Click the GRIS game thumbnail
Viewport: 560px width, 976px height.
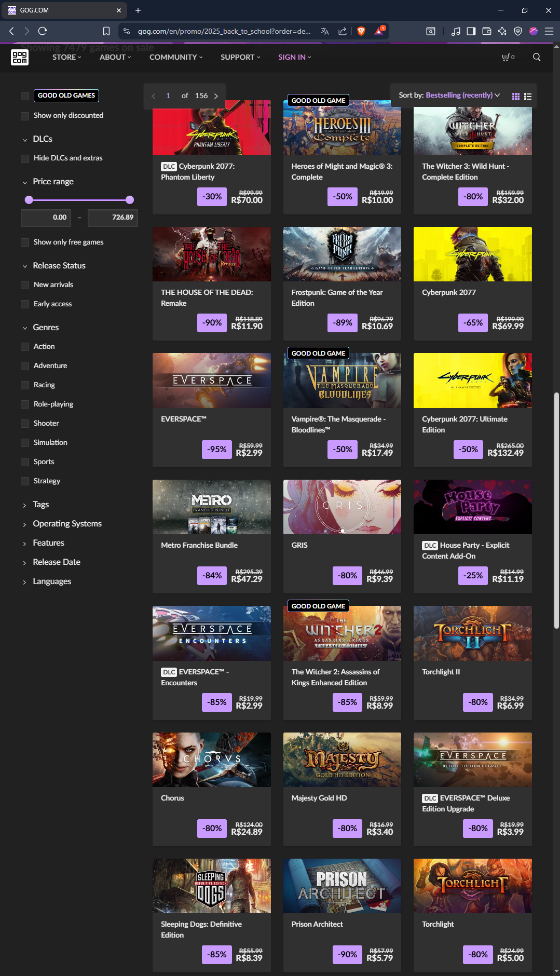pos(342,507)
